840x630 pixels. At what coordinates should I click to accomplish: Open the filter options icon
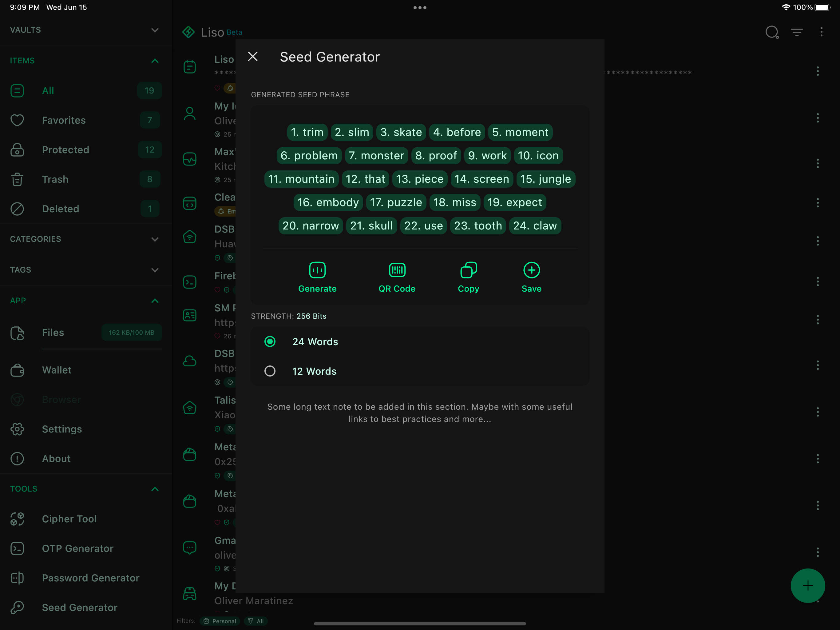click(x=797, y=32)
